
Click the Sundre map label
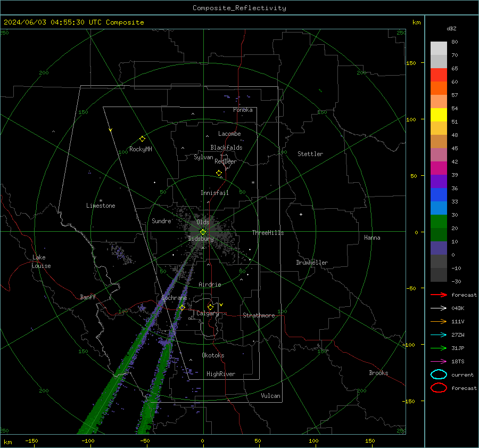click(x=161, y=221)
